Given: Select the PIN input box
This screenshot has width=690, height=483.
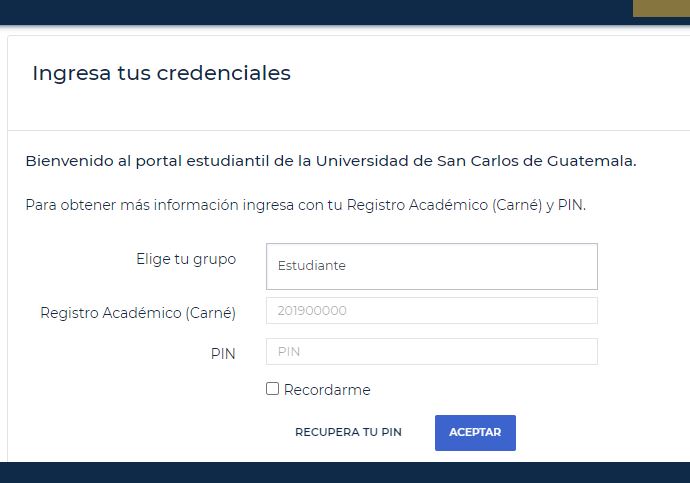Looking at the screenshot, I should pyautogui.click(x=432, y=351).
